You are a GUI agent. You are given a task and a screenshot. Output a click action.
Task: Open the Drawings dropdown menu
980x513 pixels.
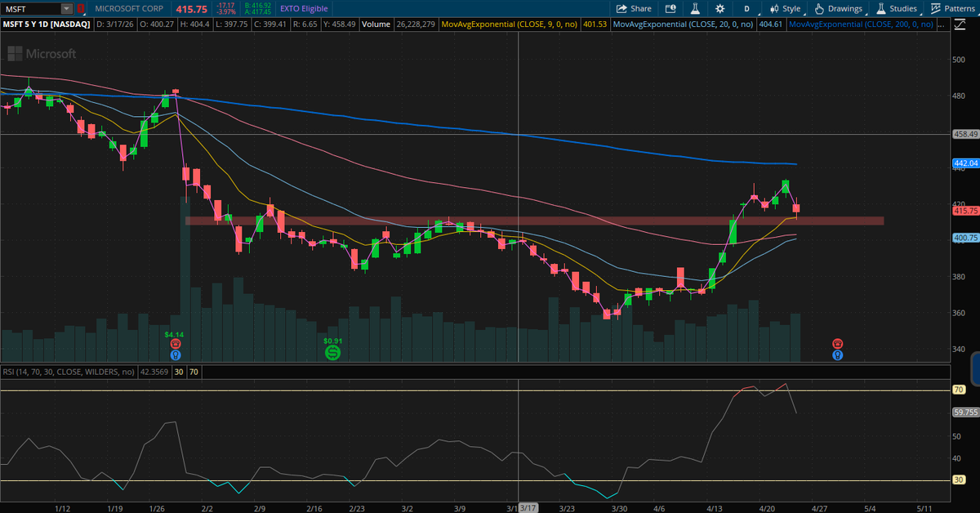point(839,8)
